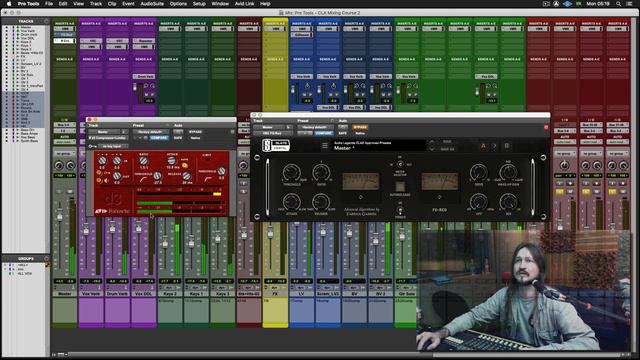
Task: Go to previous preset arrow in Slate plugin
Action: 432,142
